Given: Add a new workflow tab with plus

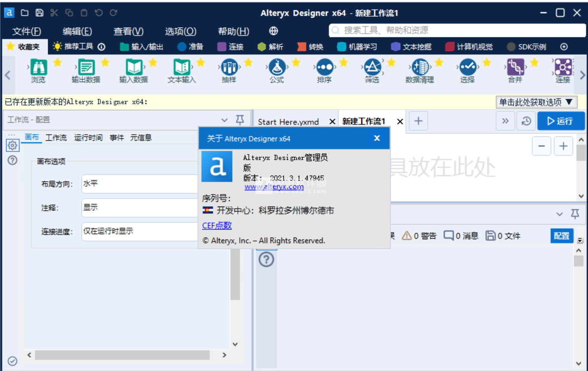Looking at the screenshot, I should pyautogui.click(x=418, y=121).
